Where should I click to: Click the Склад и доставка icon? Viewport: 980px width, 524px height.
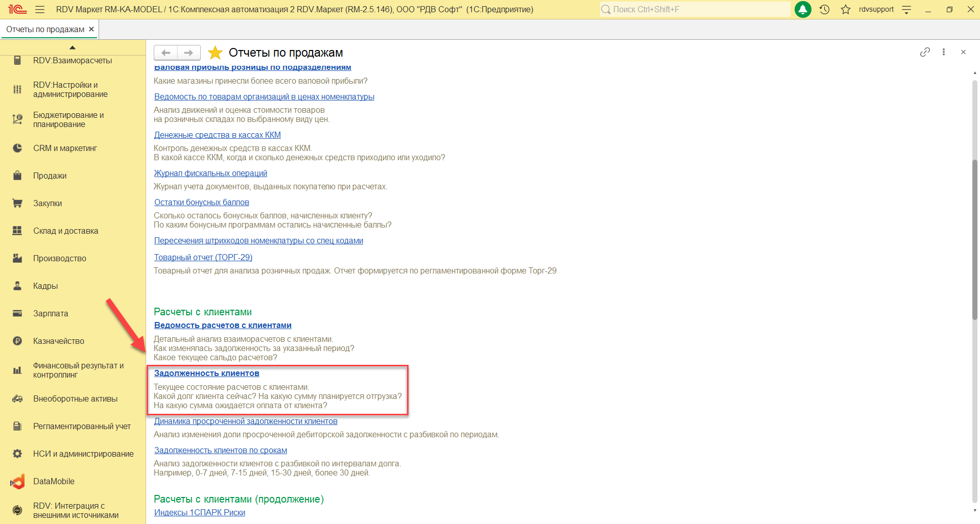[x=17, y=231]
